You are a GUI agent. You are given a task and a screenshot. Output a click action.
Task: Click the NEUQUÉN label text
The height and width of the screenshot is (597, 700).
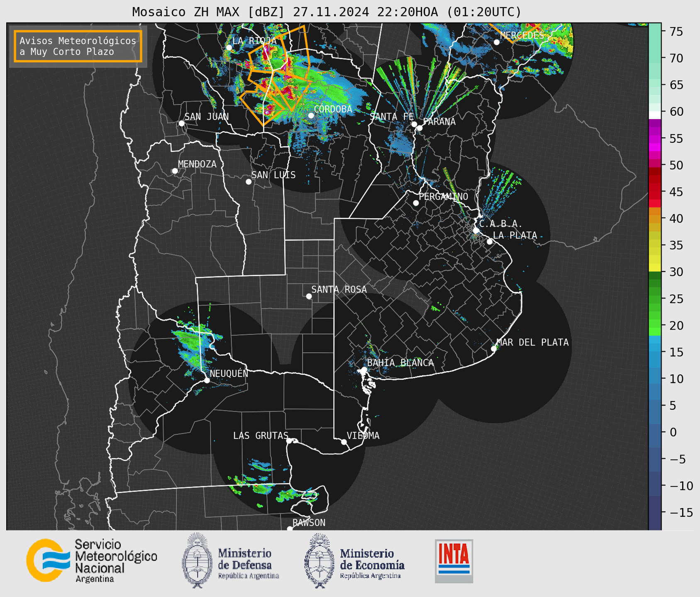[x=229, y=373]
